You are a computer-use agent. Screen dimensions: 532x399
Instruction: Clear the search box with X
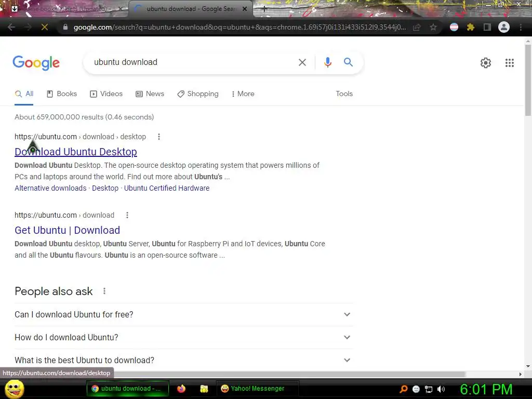tap(302, 62)
